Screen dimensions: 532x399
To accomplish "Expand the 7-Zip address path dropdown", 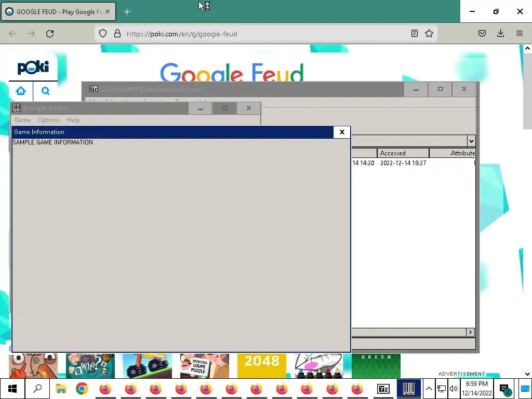I will pyautogui.click(x=471, y=141).
